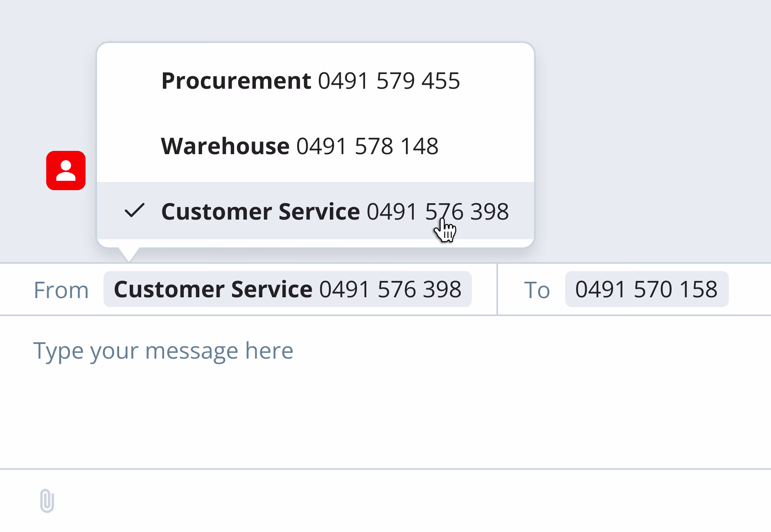Click the number 0491 579 455 in list
The width and height of the screenshot is (771, 532).
[389, 81]
